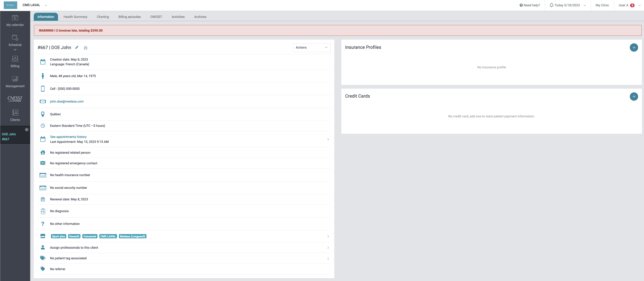
Task: Switch to the Health Summary tab
Action: pos(75,17)
